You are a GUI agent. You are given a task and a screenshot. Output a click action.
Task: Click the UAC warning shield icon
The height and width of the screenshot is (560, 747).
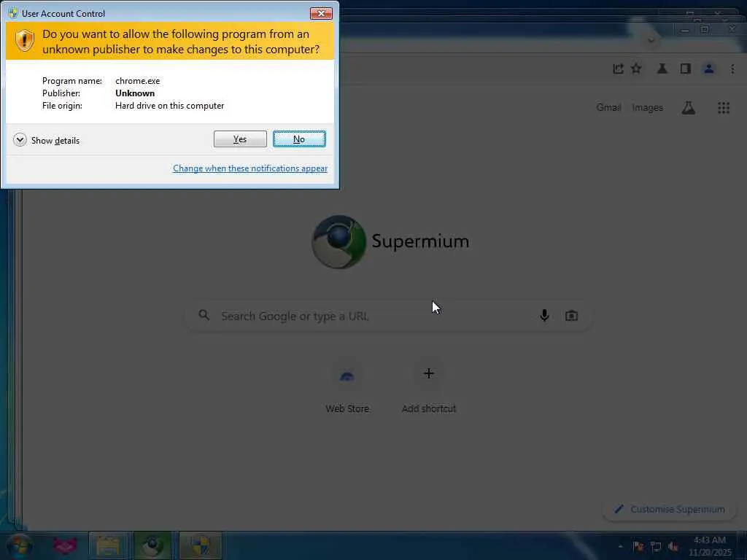(x=24, y=41)
